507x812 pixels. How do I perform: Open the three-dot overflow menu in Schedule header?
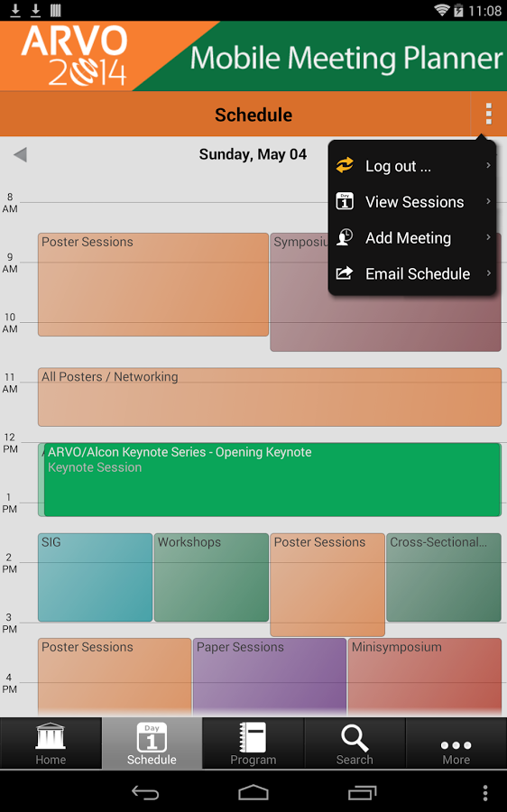[488, 114]
